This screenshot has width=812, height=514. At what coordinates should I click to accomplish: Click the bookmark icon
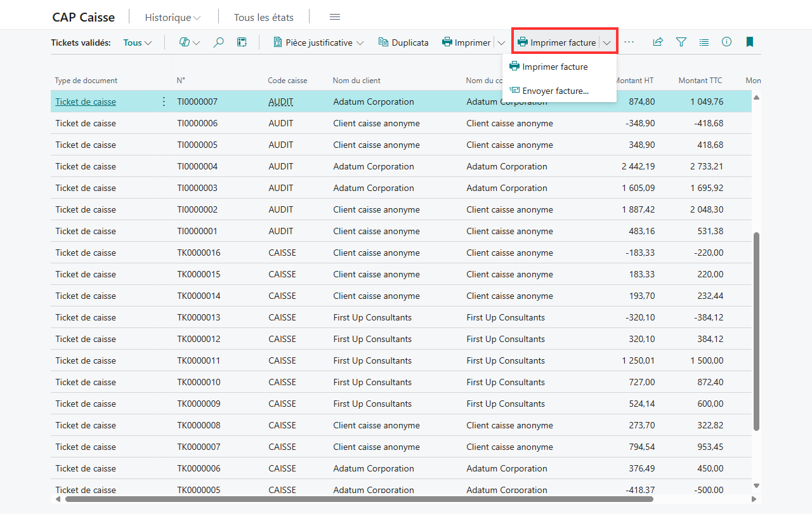click(x=750, y=43)
